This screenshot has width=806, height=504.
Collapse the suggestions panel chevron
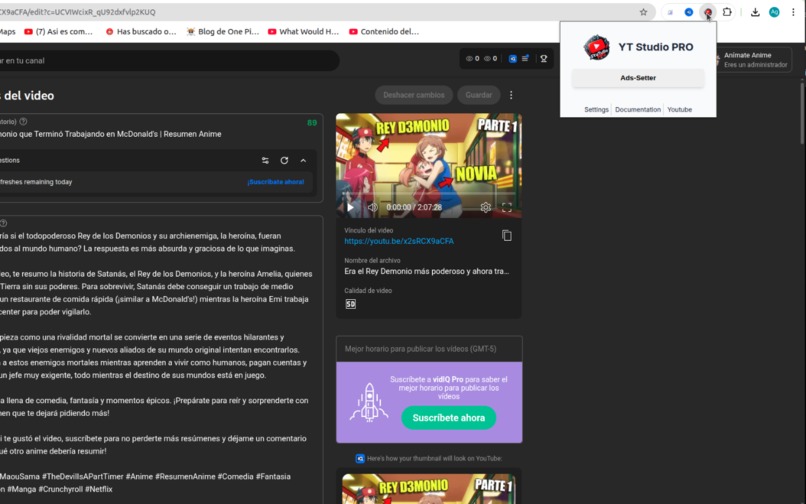(303, 160)
